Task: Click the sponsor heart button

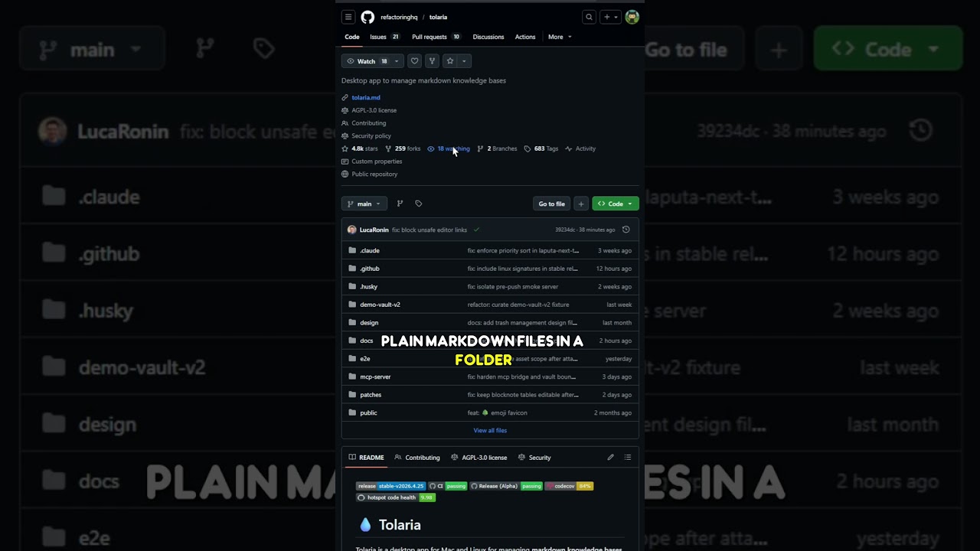Action: [414, 61]
